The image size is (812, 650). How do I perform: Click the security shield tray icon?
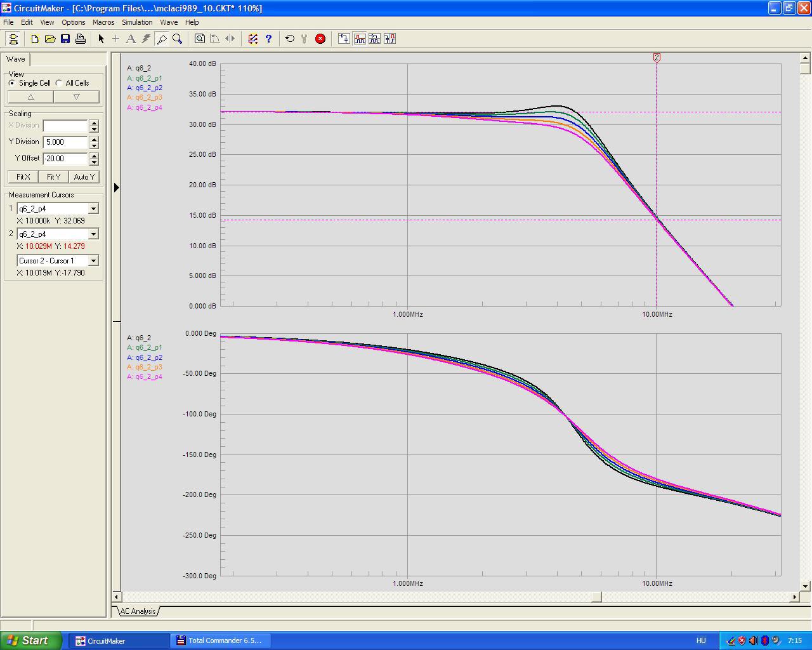tap(742, 640)
